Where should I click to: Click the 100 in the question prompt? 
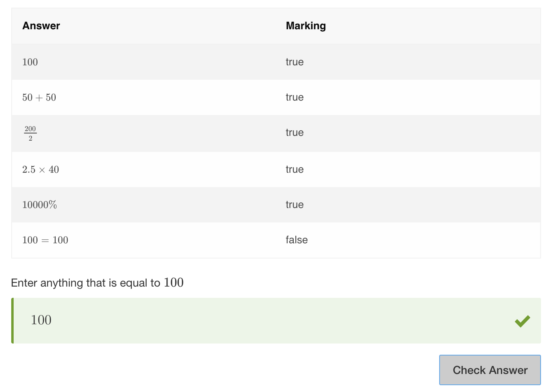pos(174,283)
